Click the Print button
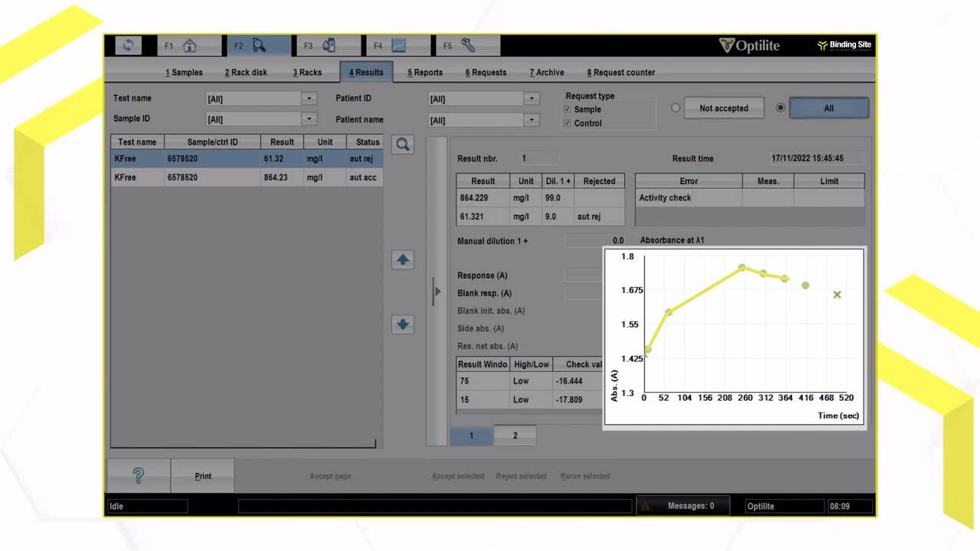Viewport: 980px width, 551px height. pyautogui.click(x=203, y=476)
